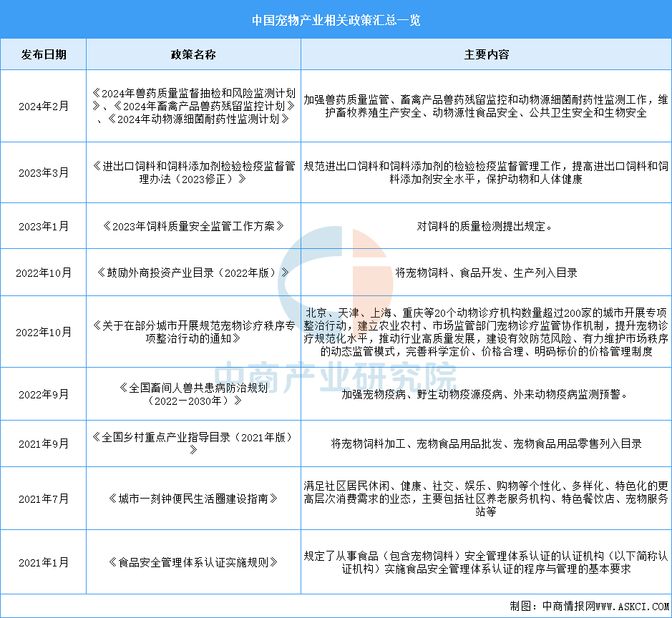Click the 主要内容 column header
Viewport: 672px width, 618px height.
pos(487,54)
